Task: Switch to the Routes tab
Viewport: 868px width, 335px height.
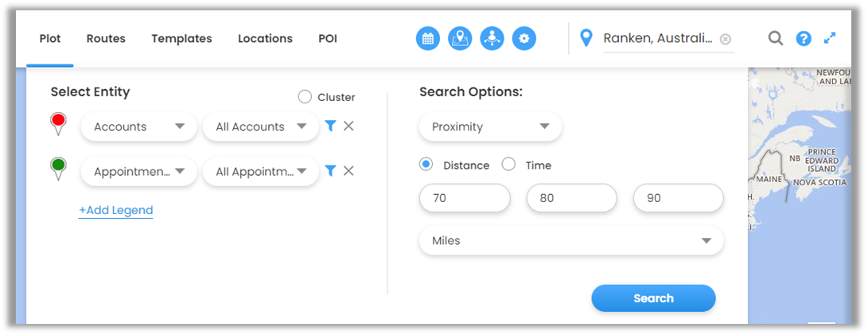Action: point(106,38)
